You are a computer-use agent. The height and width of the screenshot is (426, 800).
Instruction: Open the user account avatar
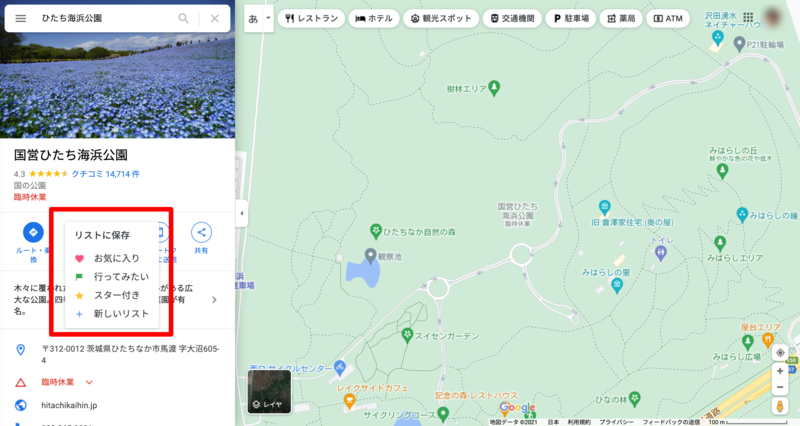[773, 17]
